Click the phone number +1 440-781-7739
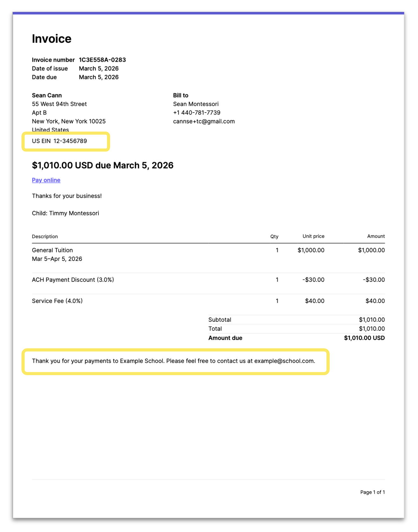418x532 pixels. tap(197, 113)
